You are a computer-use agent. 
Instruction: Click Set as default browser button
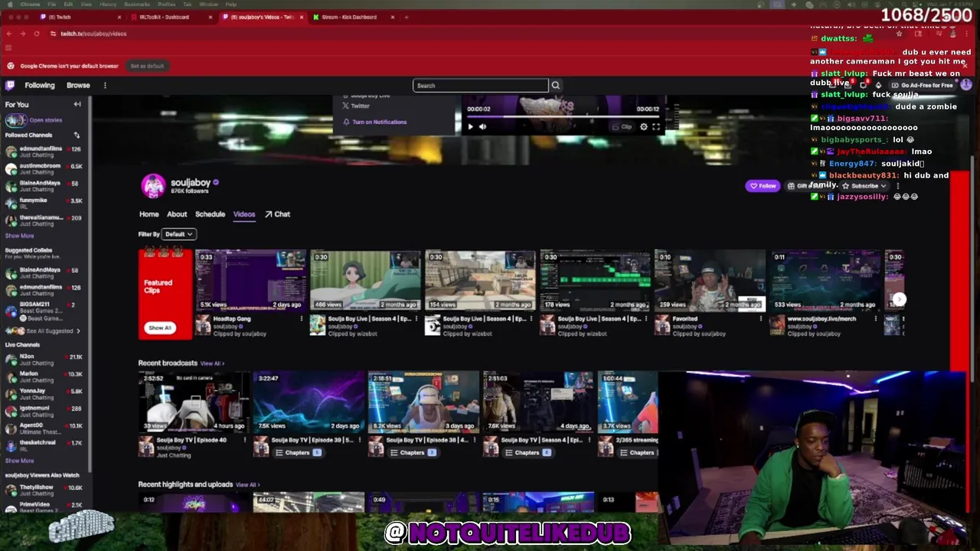[147, 66]
